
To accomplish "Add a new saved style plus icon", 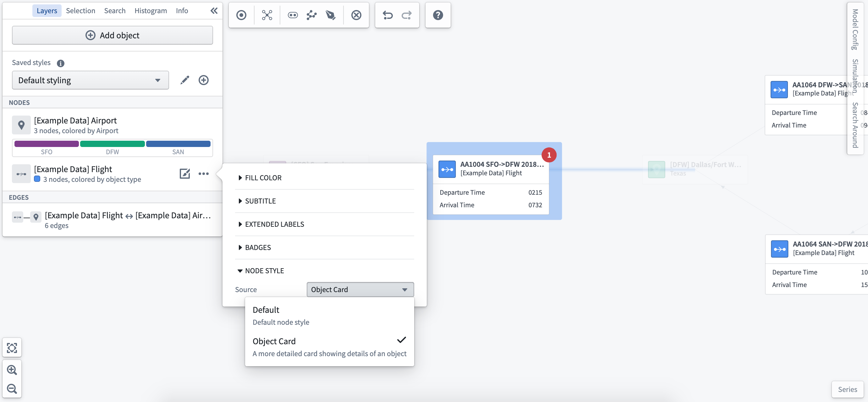I will tap(204, 80).
